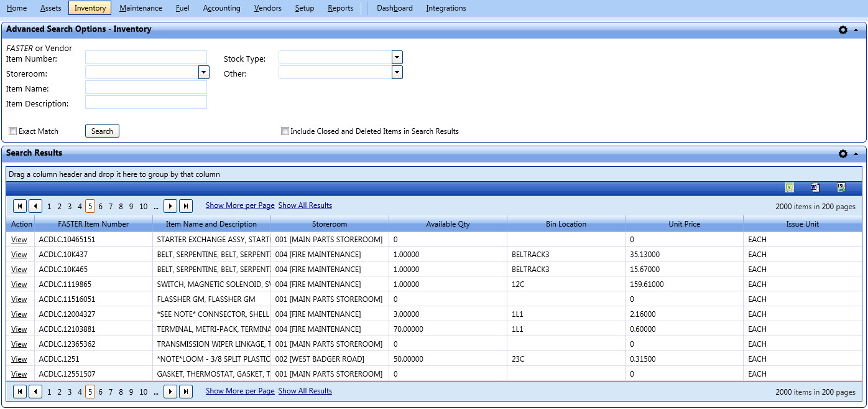
Task: Go to first page in bottom pager
Action: [19, 392]
